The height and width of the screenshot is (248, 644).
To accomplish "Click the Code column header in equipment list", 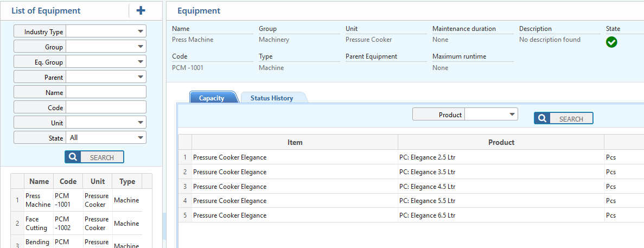I will pyautogui.click(x=68, y=181).
